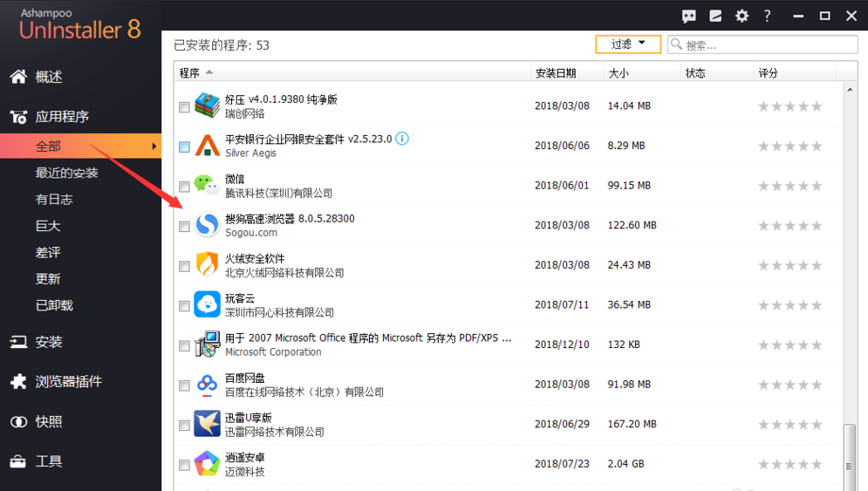Tick the checkbox for 微信
Screen dimensions: 868x491
coord(184,187)
